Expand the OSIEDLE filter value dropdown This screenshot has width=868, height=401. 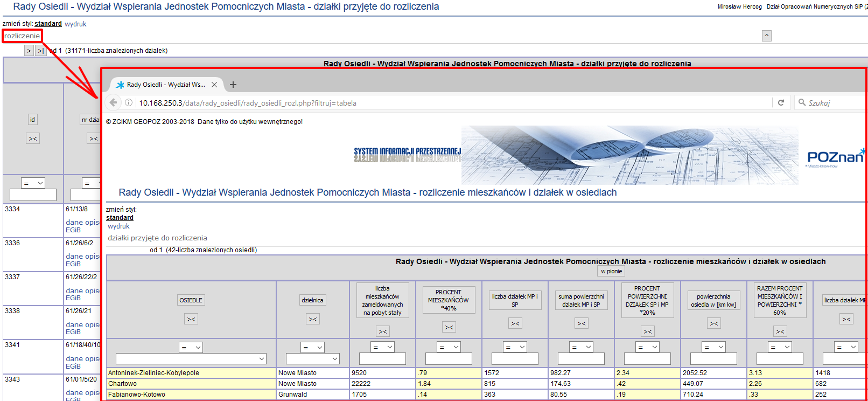tap(262, 359)
